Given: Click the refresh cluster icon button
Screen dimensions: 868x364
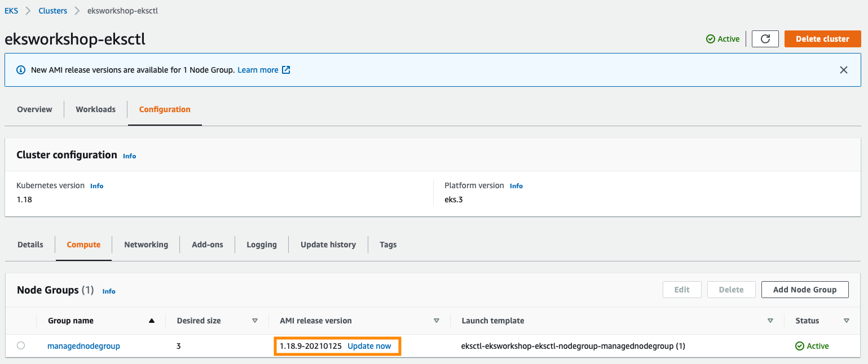Looking at the screenshot, I should tap(765, 39).
